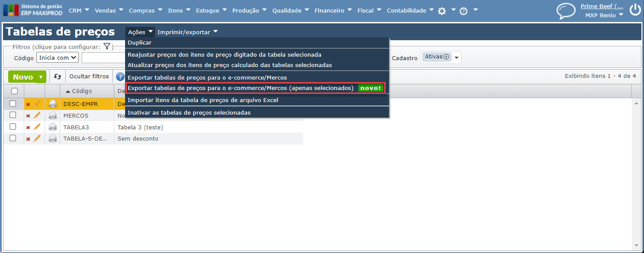Print the MERCOS price table
The width and height of the screenshot is (644, 253).
[x=53, y=115]
